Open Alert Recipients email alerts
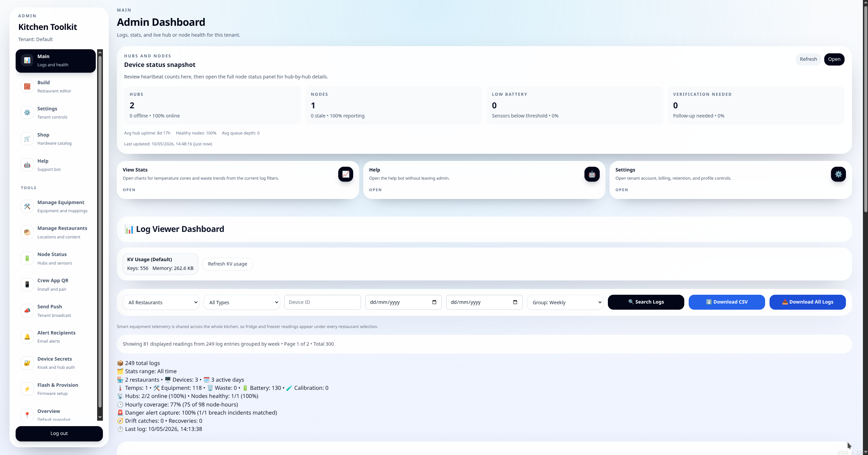Image resolution: width=868 pixels, height=455 pixels. click(56, 337)
